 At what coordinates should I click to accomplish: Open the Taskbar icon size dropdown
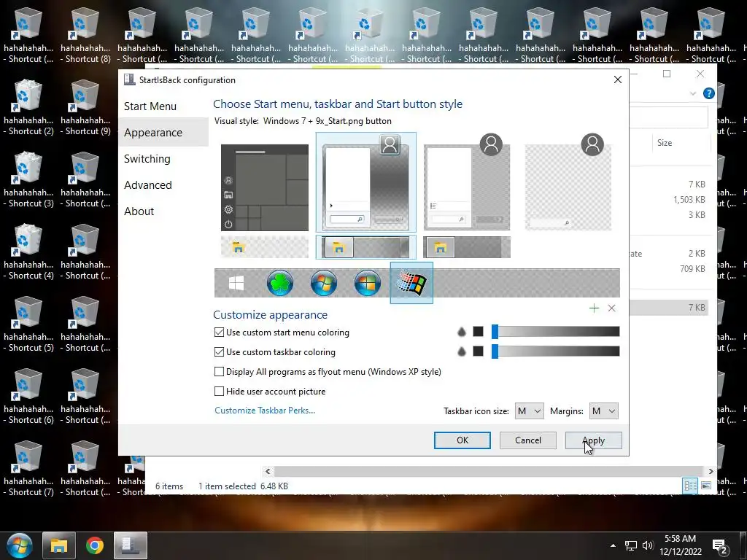(x=529, y=411)
